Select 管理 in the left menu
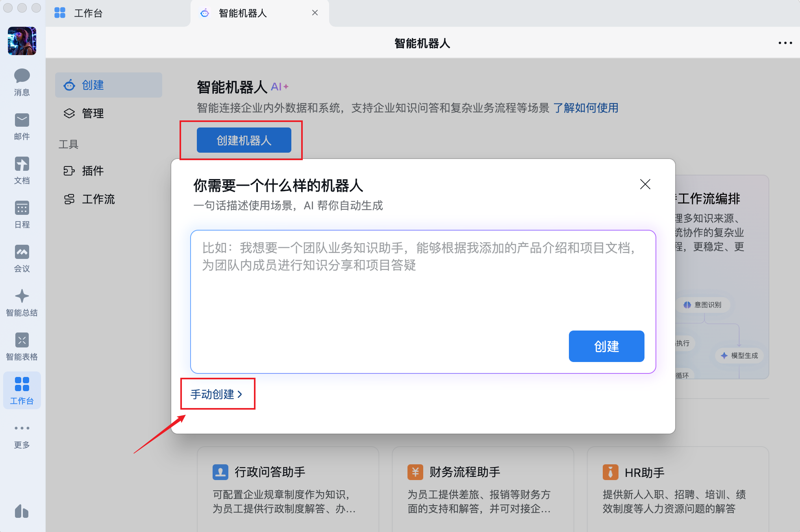Image resolution: width=800 pixels, height=532 pixels. coord(93,113)
